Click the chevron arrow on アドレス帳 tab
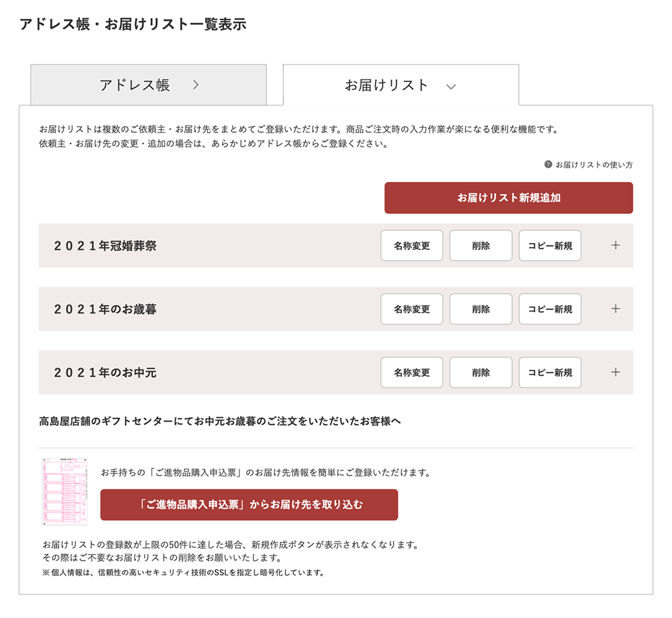672x618 pixels. point(196,85)
